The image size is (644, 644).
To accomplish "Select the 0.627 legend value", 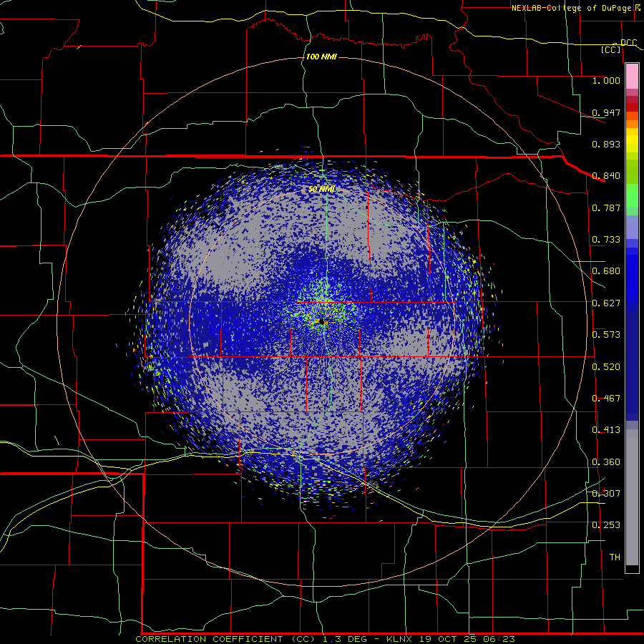I will 606,303.
